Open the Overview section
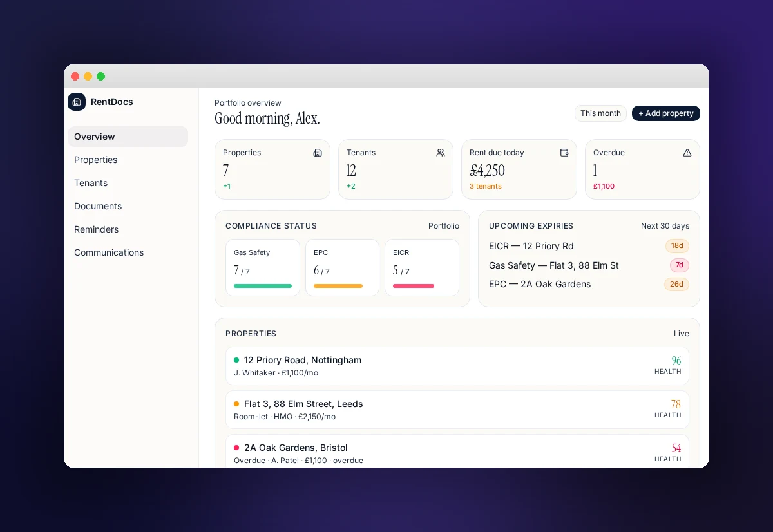773x532 pixels. click(128, 137)
